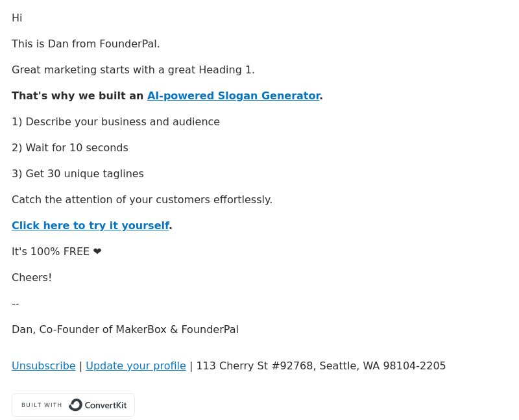Click the 'Dan, Co-Founder of MakerBox & FounderPal' signature
Screen dimensions: 519x420
point(125,330)
